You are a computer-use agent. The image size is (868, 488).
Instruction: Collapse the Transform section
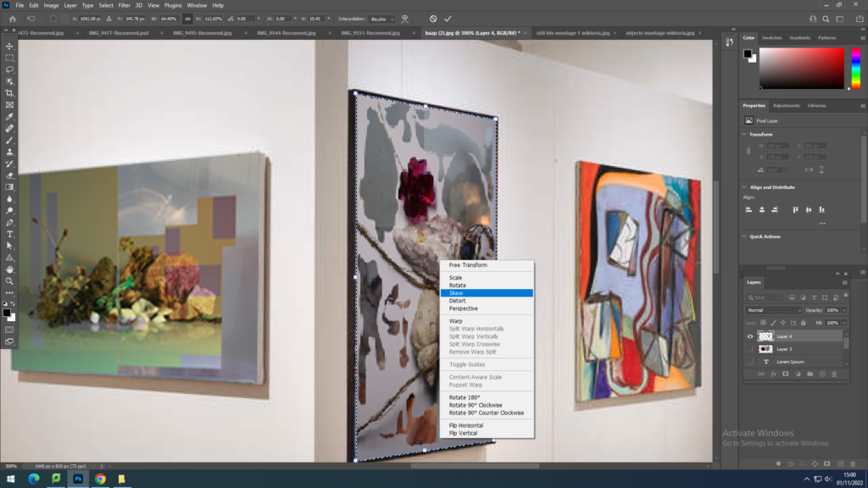(x=744, y=135)
